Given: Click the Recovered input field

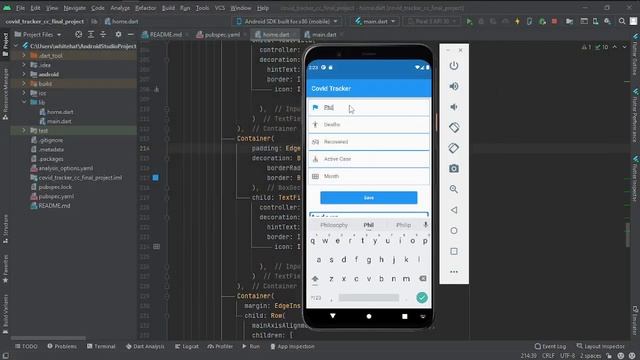Looking at the screenshot, I should [x=369, y=142].
